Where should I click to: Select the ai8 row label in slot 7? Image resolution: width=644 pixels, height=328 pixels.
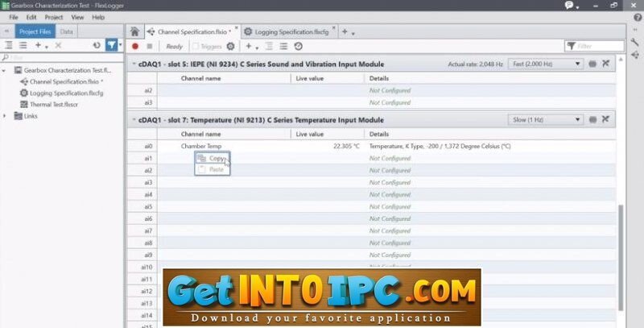[148, 243]
